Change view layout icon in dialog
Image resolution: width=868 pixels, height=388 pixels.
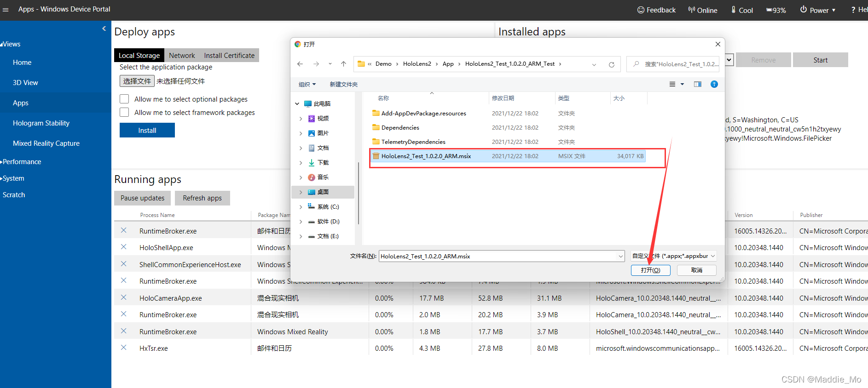pos(672,84)
